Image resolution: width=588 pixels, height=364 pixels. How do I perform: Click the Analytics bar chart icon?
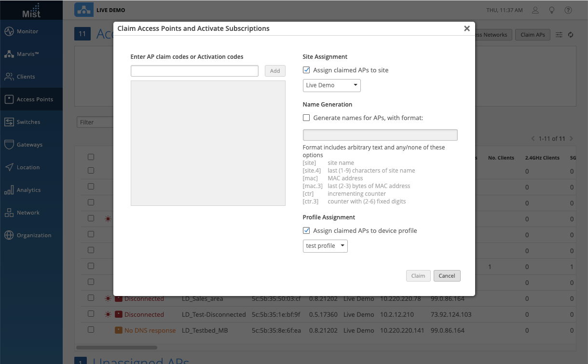tap(9, 190)
